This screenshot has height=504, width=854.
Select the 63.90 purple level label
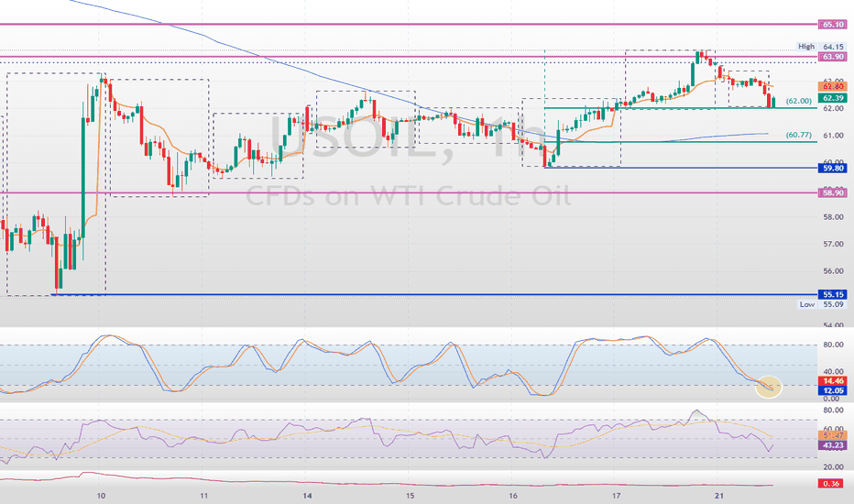[x=832, y=57]
